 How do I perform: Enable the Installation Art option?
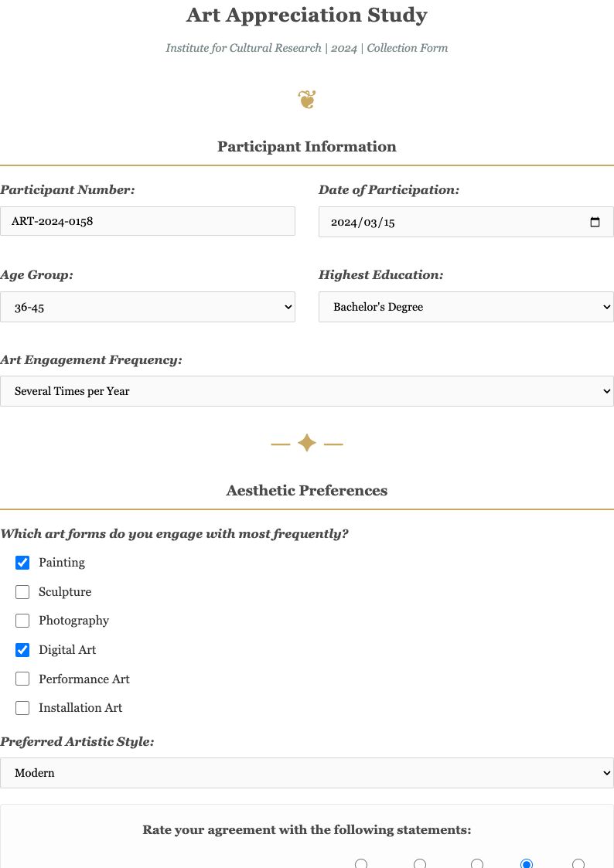click(x=22, y=708)
